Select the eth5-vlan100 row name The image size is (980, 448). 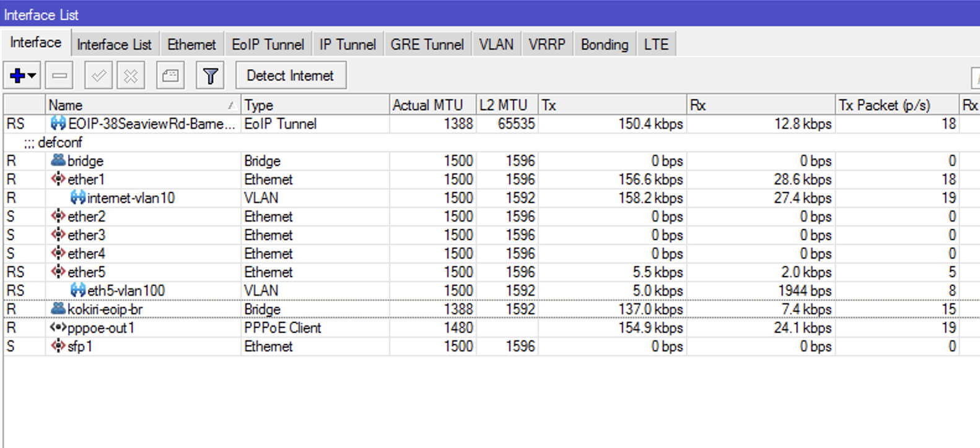[126, 291]
